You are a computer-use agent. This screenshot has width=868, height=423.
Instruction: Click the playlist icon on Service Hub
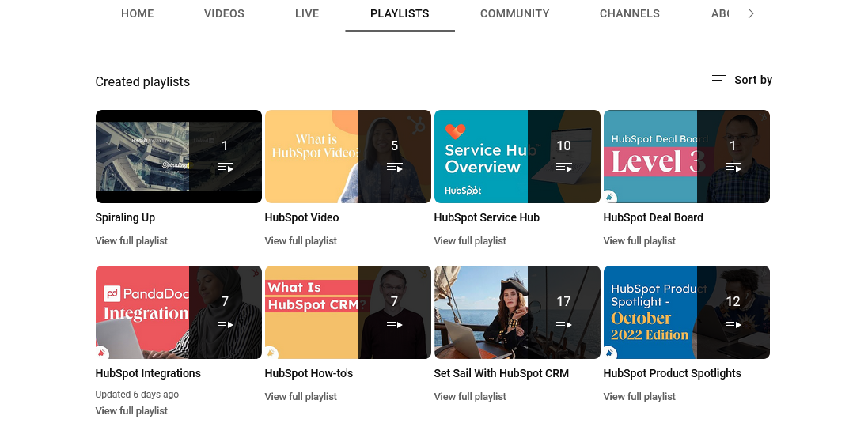pyautogui.click(x=564, y=167)
